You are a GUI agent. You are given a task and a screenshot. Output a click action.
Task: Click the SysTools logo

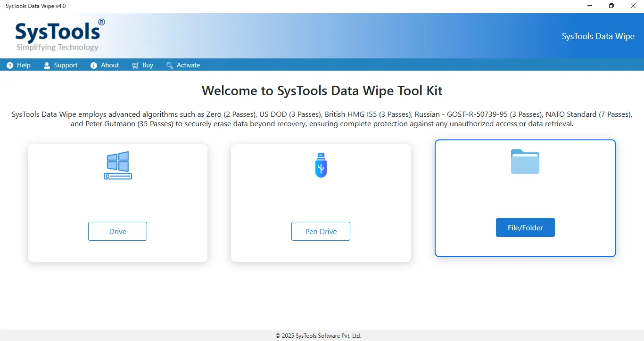click(x=60, y=35)
